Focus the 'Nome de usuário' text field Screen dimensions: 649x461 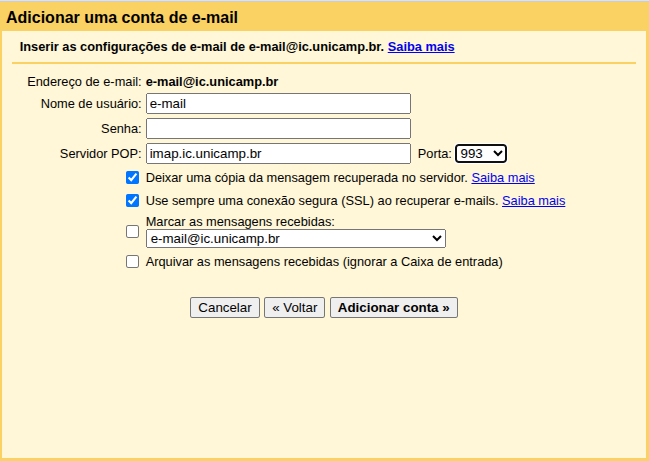click(278, 103)
